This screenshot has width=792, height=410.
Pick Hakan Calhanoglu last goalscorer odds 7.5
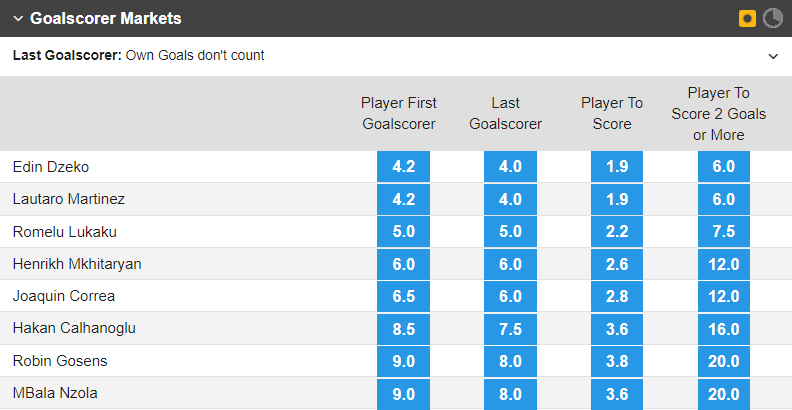510,328
